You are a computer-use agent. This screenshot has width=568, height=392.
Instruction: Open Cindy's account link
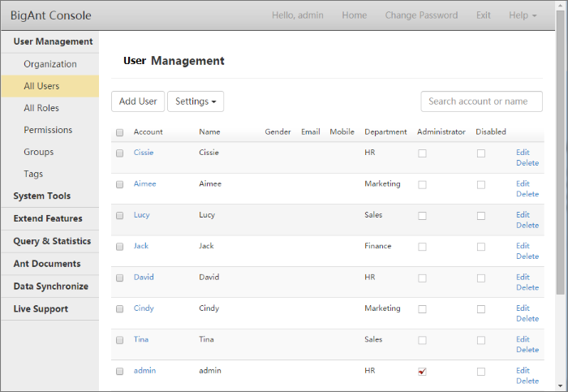(144, 308)
